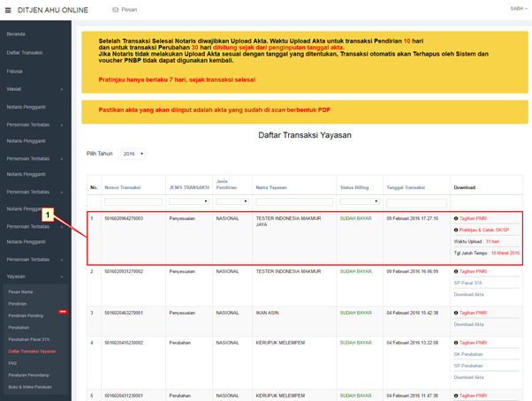532x401 pixels.
Task: Open Daftar Transaksi in the sidebar
Action: click(x=25, y=53)
